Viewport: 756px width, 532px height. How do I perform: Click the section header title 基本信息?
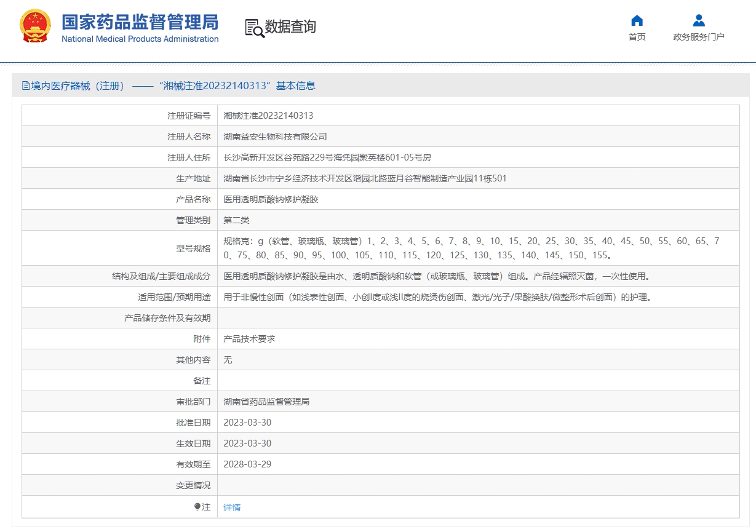(x=295, y=86)
